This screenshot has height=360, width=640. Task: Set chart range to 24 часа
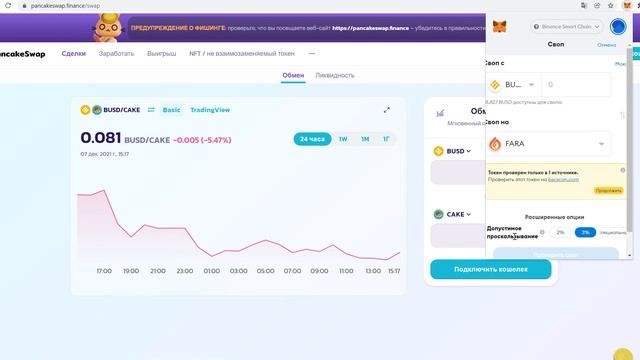coord(312,139)
